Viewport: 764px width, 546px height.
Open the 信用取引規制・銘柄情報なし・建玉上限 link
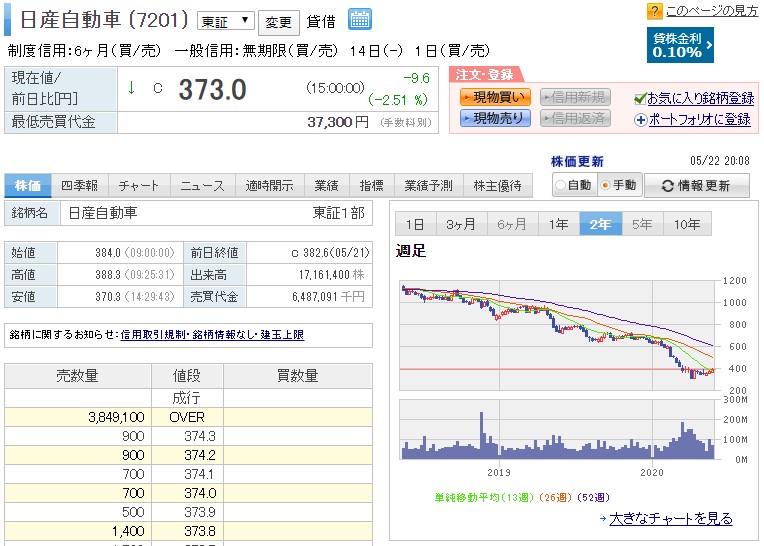(x=212, y=335)
